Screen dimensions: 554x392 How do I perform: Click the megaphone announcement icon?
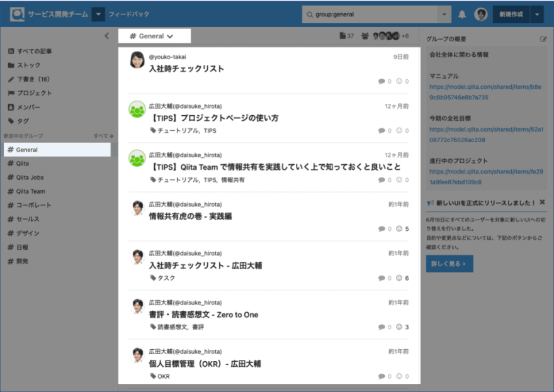430,203
